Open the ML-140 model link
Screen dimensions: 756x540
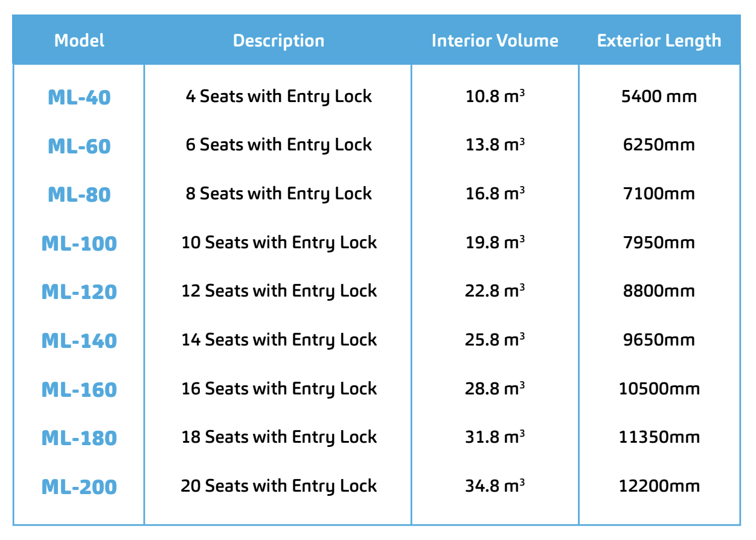[x=79, y=341]
